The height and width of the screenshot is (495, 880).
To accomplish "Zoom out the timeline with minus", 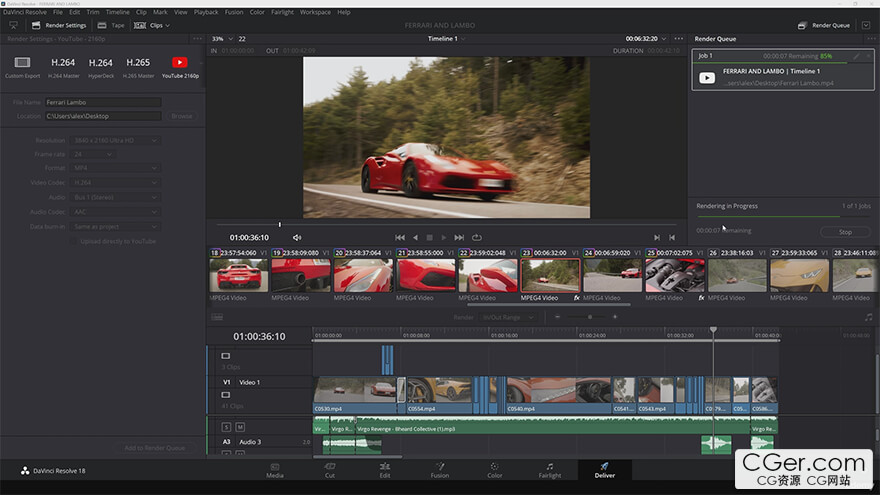I will [x=557, y=317].
